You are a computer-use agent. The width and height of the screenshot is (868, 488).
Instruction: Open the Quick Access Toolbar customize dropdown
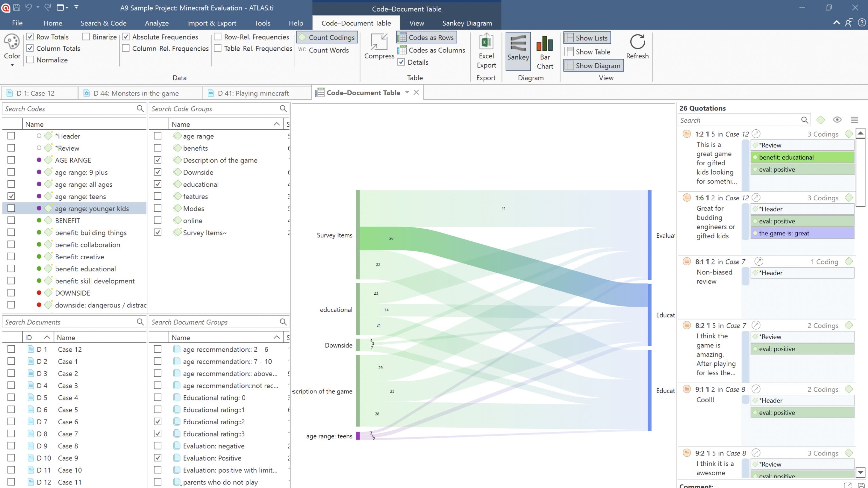76,7
